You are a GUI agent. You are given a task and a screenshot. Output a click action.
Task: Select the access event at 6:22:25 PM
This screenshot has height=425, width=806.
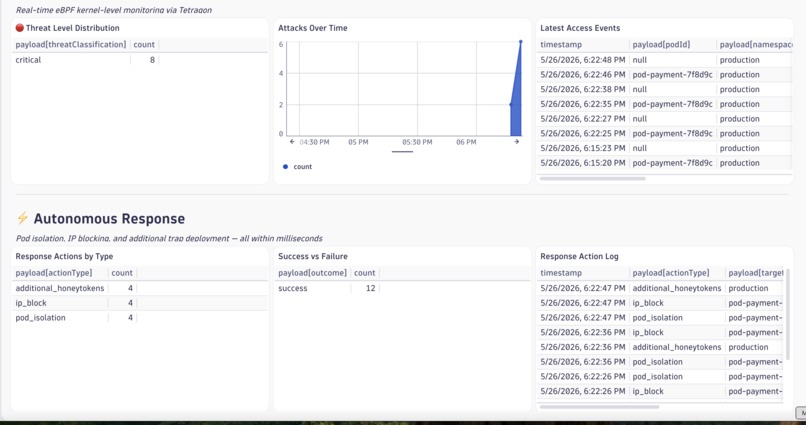point(665,134)
